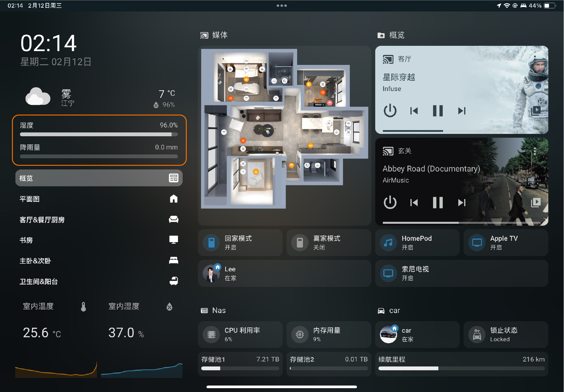Click the weather cloud icon
The width and height of the screenshot is (564, 392).
click(x=38, y=96)
